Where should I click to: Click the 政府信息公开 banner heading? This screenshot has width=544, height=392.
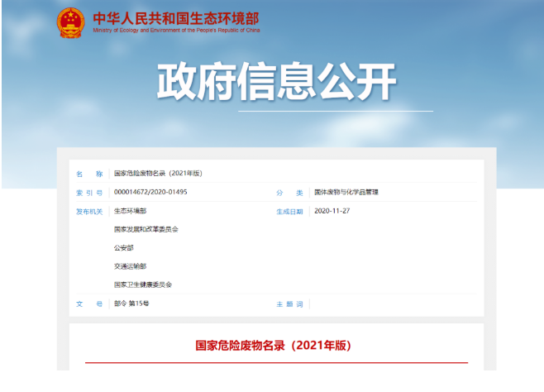pos(276,83)
